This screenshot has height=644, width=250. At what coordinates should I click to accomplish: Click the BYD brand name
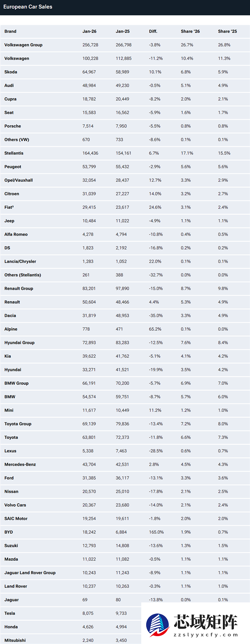tap(9, 532)
